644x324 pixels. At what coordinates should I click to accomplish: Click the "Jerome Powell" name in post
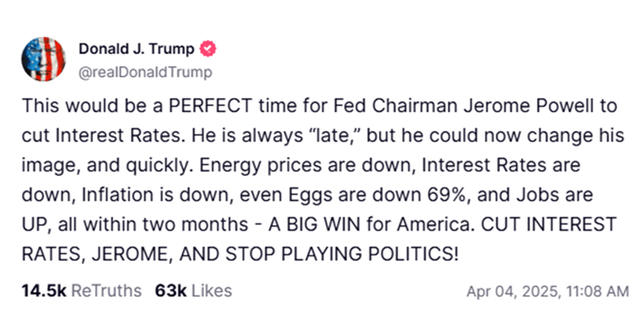529,106
